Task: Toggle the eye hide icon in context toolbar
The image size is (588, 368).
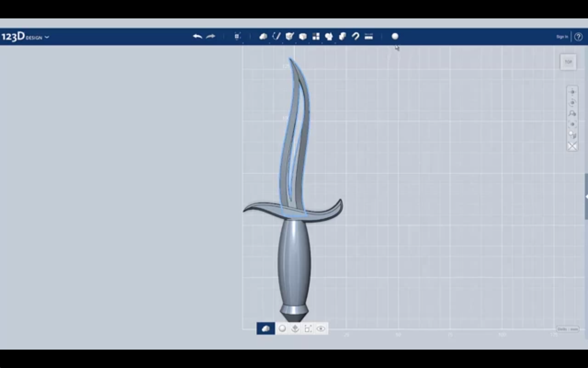Action: pyautogui.click(x=321, y=328)
